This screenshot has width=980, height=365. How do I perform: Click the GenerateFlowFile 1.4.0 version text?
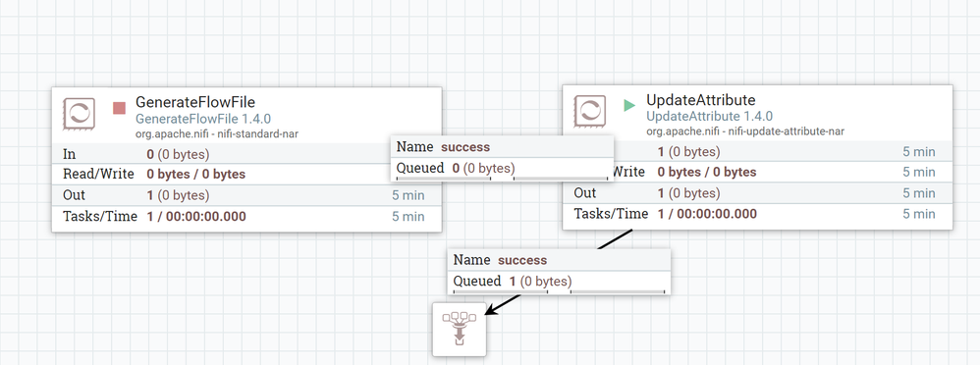click(203, 119)
